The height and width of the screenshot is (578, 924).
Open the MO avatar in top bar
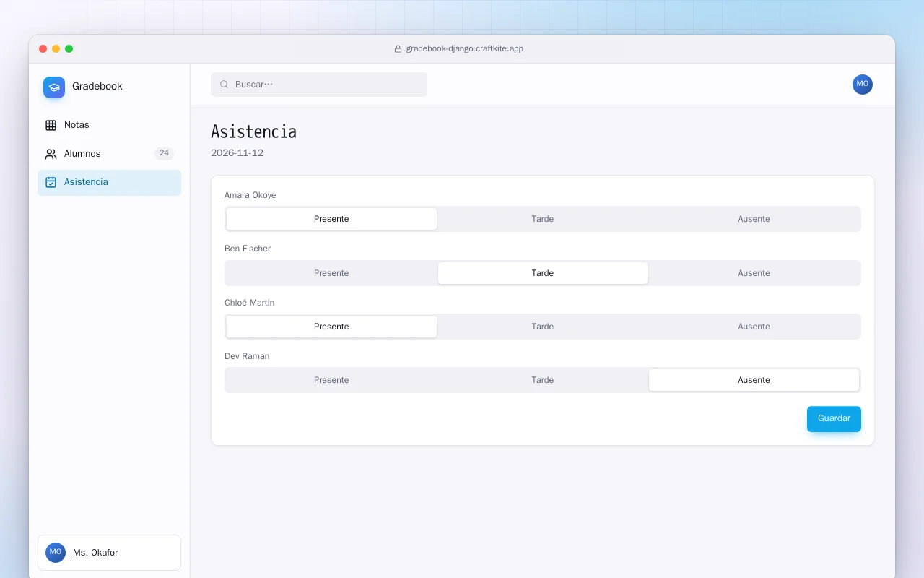(x=863, y=85)
